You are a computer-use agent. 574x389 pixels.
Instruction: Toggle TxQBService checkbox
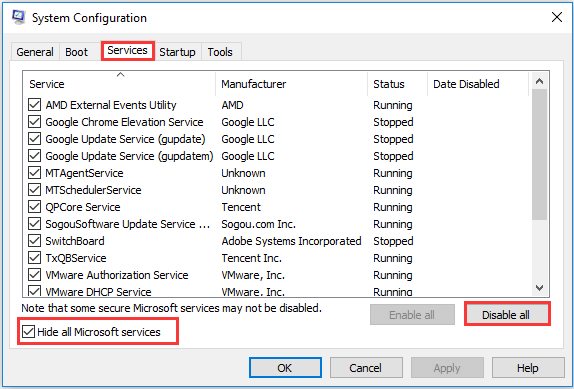click(x=34, y=258)
